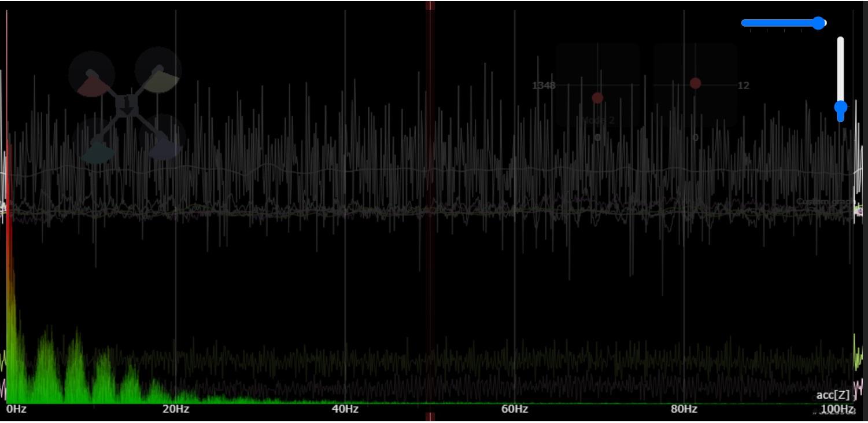The image size is (868, 423).
Task: Click the vertical zoom slider handle
Action: [x=840, y=108]
